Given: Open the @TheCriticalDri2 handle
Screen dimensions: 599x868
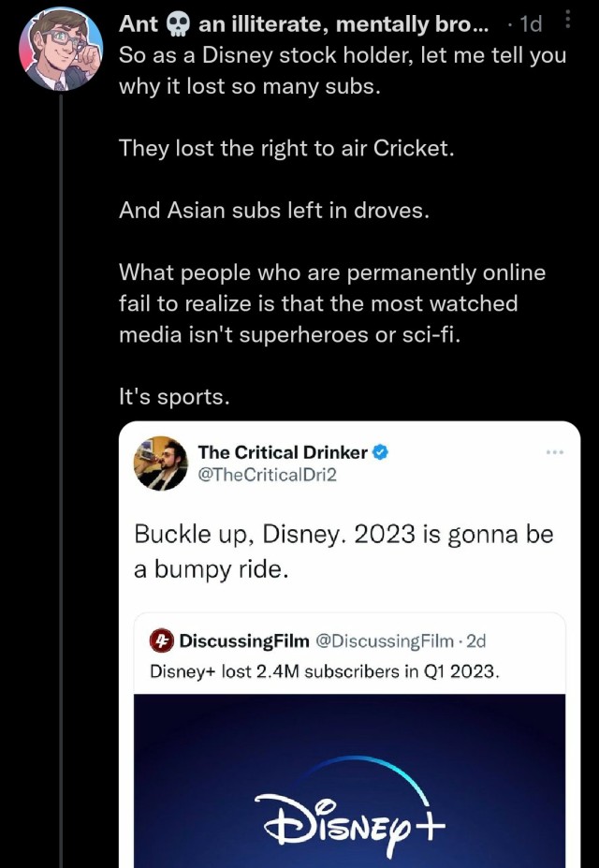Looking at the screenshot, I should (x=267, y=475).
